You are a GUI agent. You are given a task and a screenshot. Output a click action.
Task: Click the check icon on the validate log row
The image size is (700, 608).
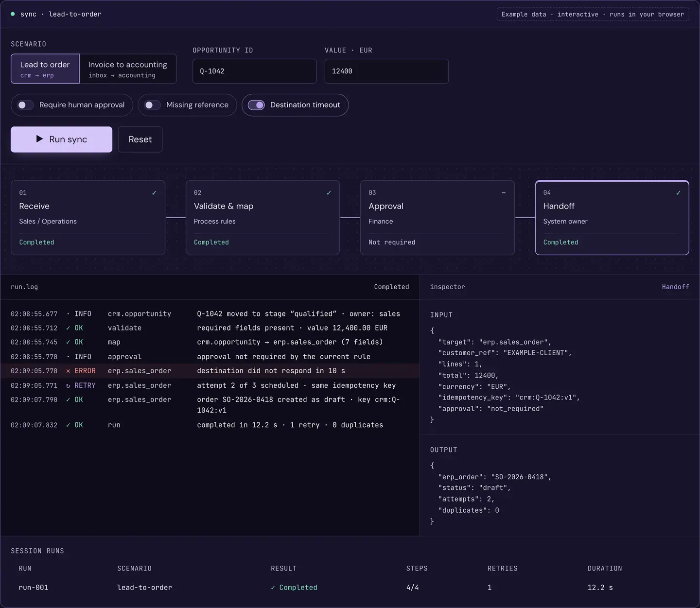point(68,328)
